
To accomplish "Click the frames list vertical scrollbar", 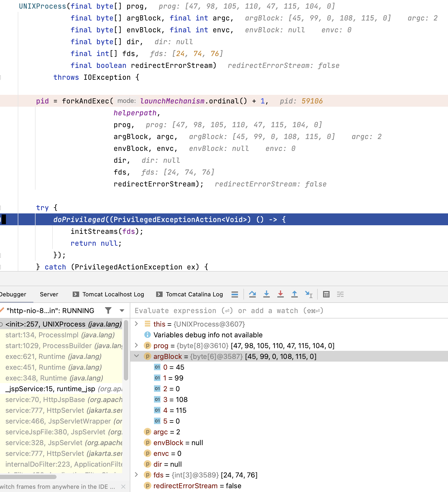I will (x=126, y=350).
